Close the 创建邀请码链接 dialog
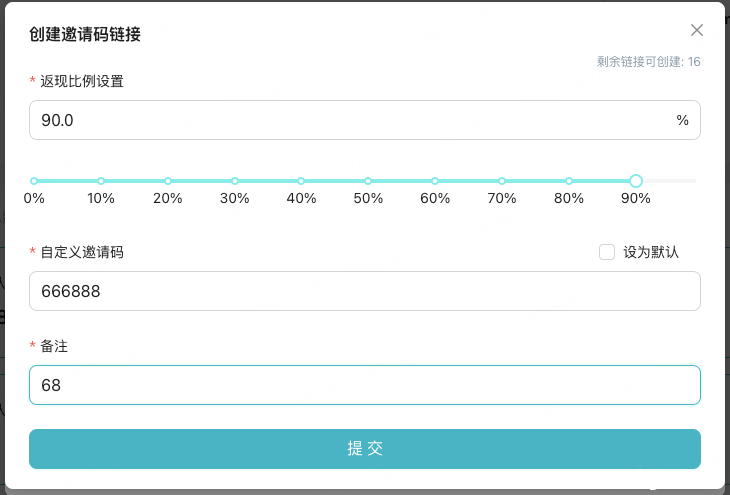The image size is (730, 495). (697, 30)
